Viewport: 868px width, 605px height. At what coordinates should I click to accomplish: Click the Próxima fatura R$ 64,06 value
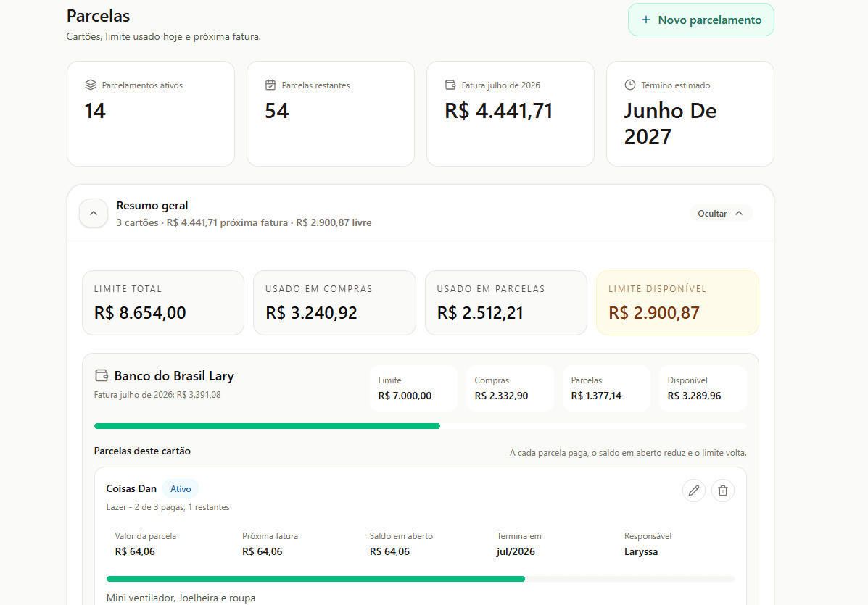tap(263, 552)
